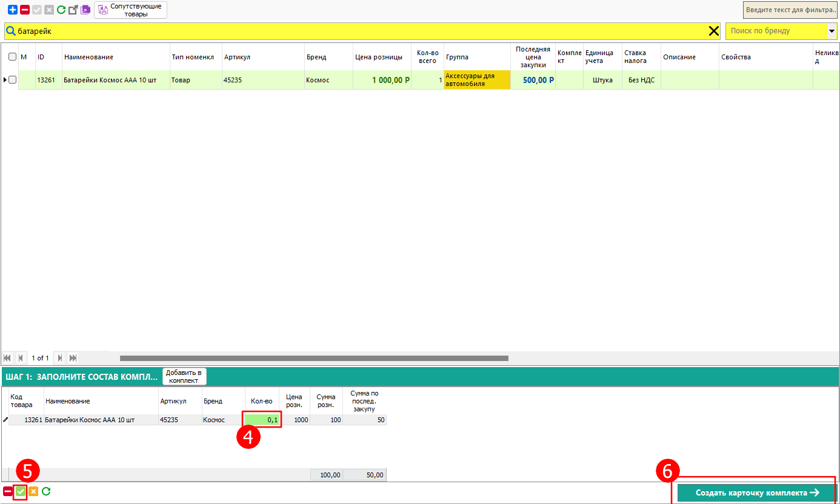Screen dimensions: 840x504
Task: Toggle the select-all checkbox in table header
Action: click(12, 57)
